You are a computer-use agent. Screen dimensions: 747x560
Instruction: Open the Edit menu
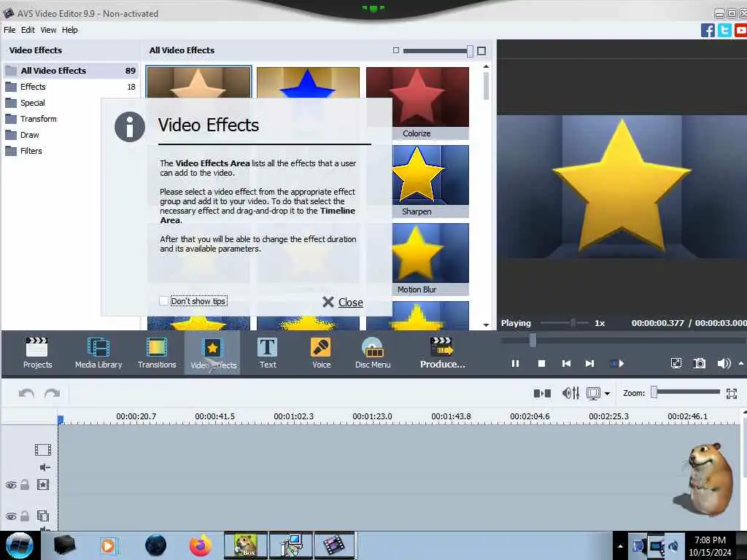(28, 29)
